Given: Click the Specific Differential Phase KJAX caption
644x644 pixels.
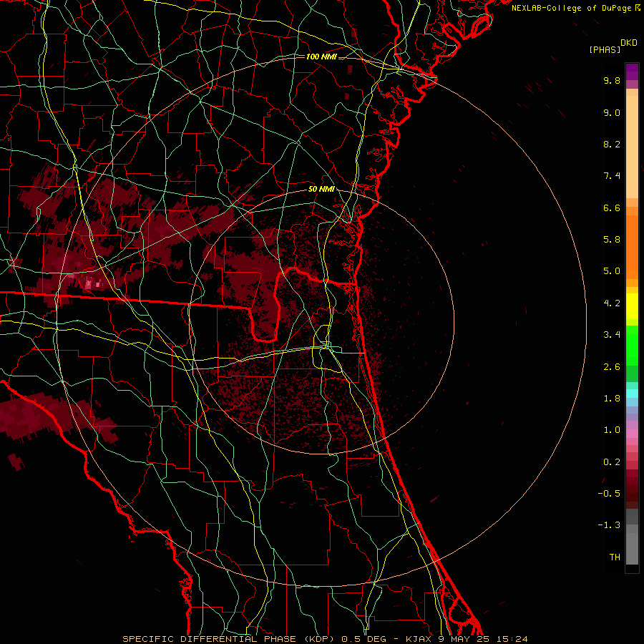Looking at the screenshot, I should click(326, 639).
